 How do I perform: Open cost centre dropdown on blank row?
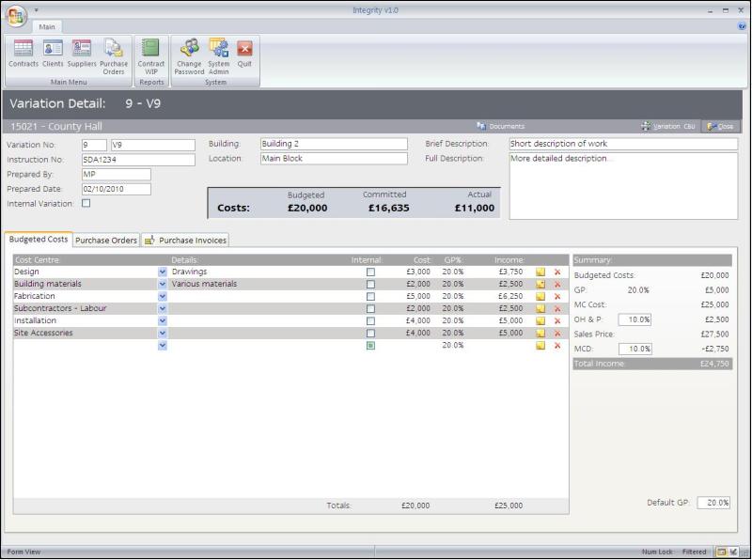tap(163, 346)
